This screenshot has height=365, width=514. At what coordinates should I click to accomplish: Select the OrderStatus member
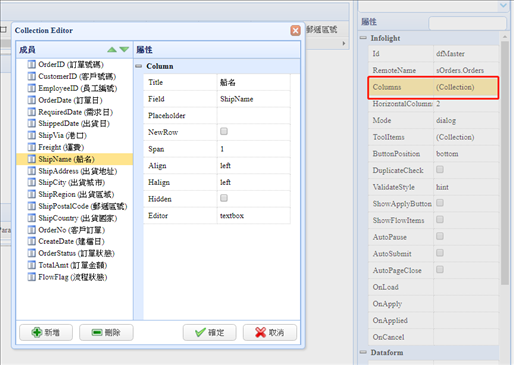coord(76,253)
